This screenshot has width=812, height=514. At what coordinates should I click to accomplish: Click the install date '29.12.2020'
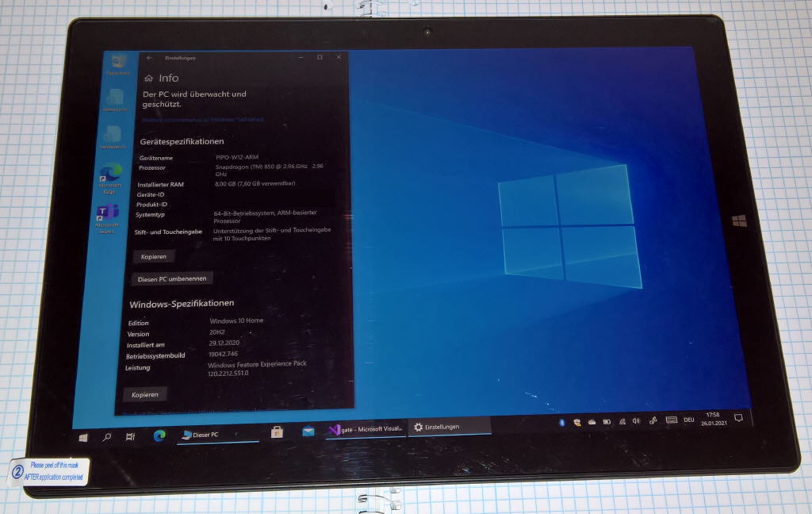coord(224,343)
